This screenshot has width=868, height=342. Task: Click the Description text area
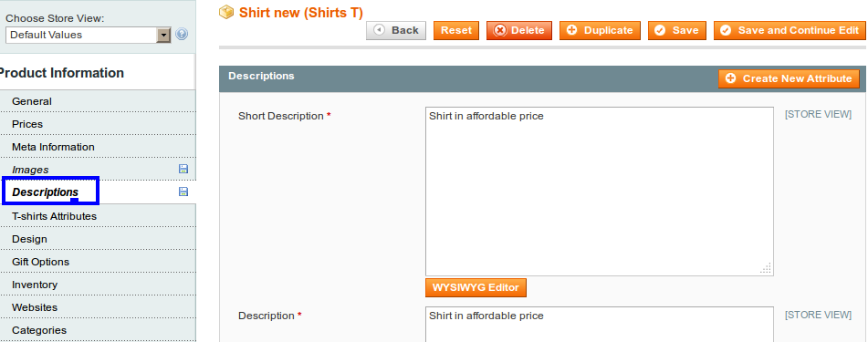coord(600,325)
